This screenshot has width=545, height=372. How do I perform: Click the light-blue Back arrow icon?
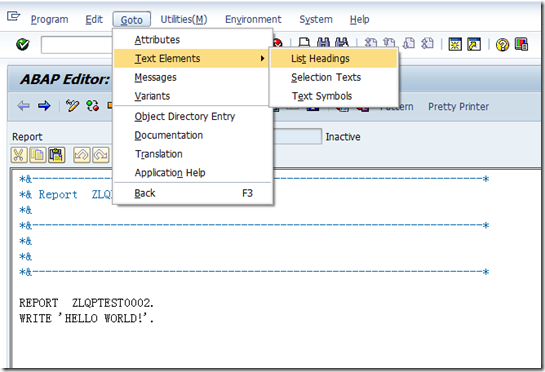[23, 105]
